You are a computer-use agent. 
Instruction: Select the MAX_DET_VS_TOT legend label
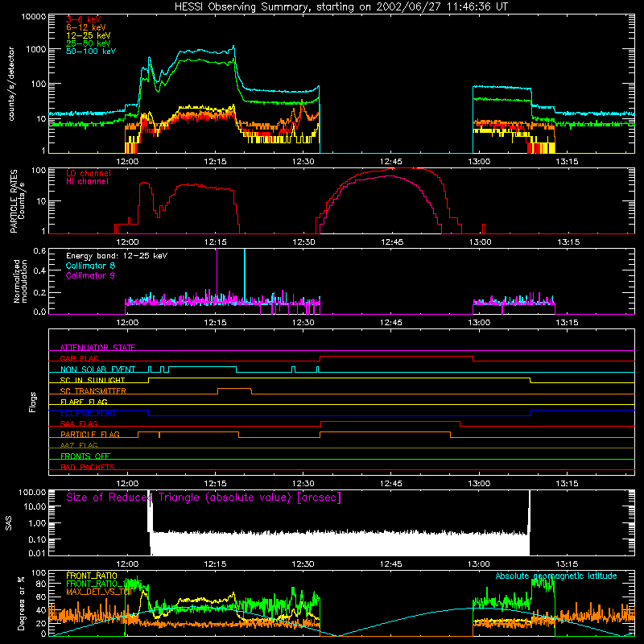99,592
